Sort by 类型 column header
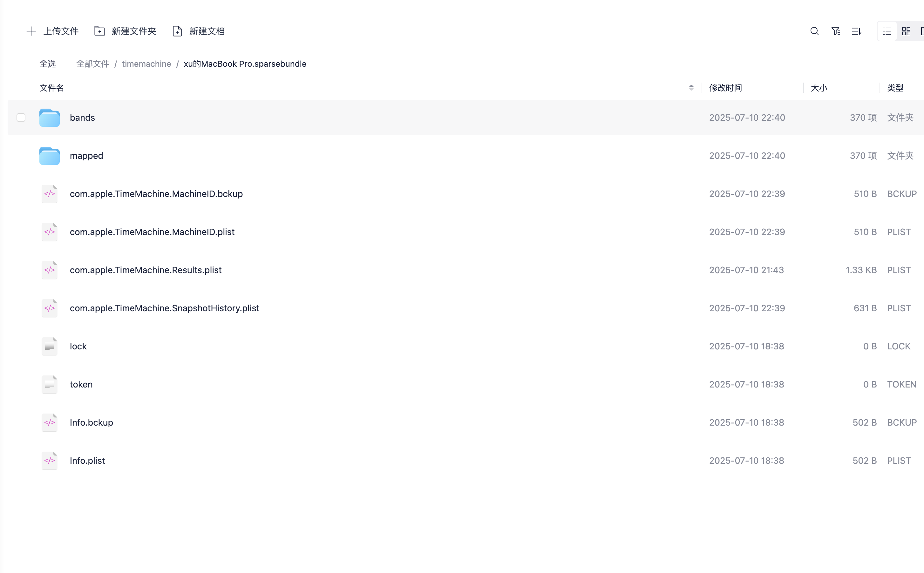The height and width of the screenshot is (573, 924). coord(895,88)
